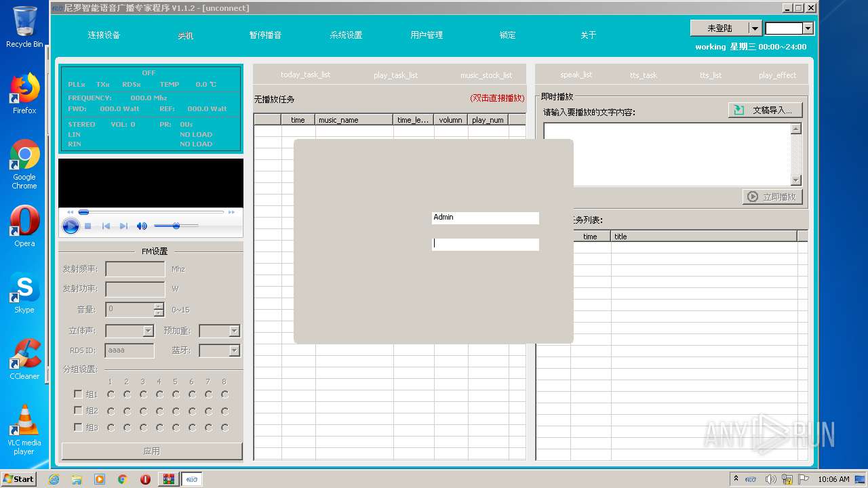The image size is (868, 488).
Task: Skip to the previous track
Action: [106, 226]
